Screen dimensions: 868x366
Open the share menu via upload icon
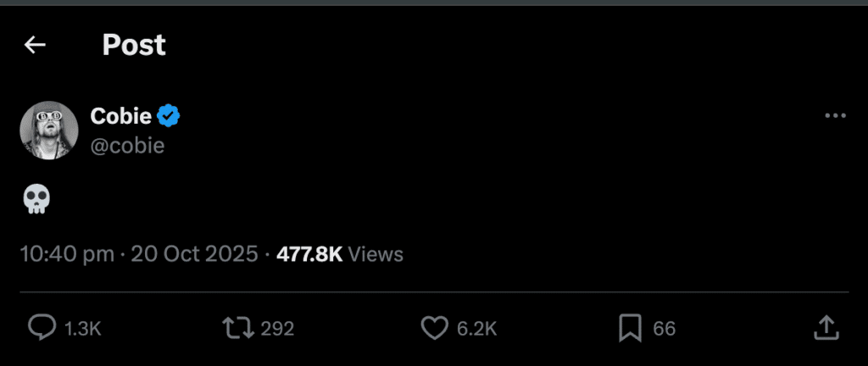tap(826, 328)
